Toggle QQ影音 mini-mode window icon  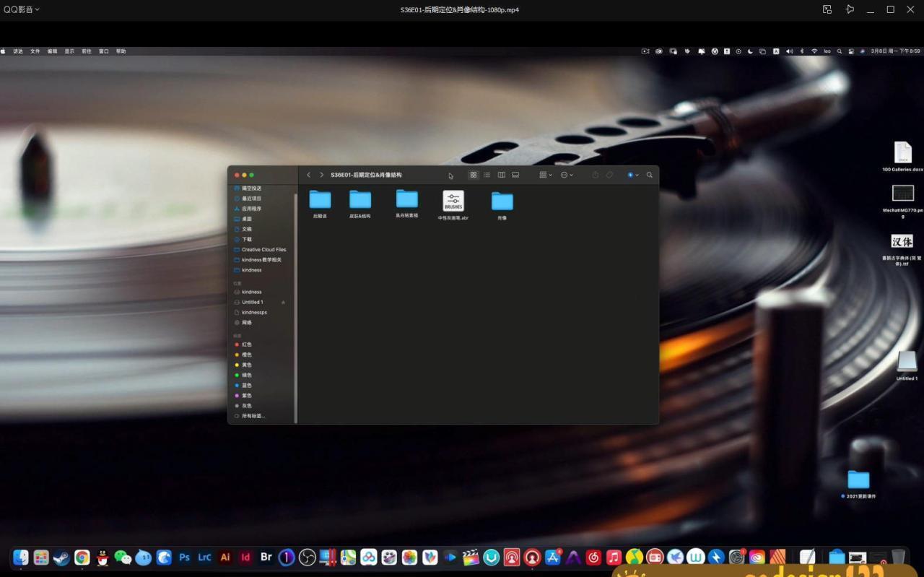pos(827,9)
